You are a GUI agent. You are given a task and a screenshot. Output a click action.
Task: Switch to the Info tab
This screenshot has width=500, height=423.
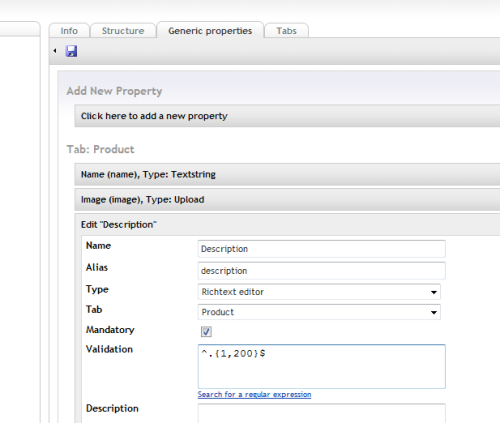pos(69,31)
